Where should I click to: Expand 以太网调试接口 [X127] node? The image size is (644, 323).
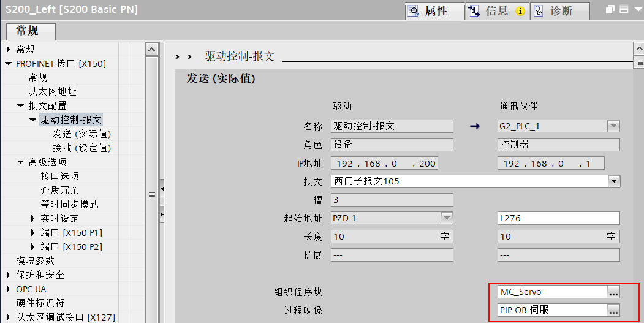pyautogui.click(x=8, y=317)
